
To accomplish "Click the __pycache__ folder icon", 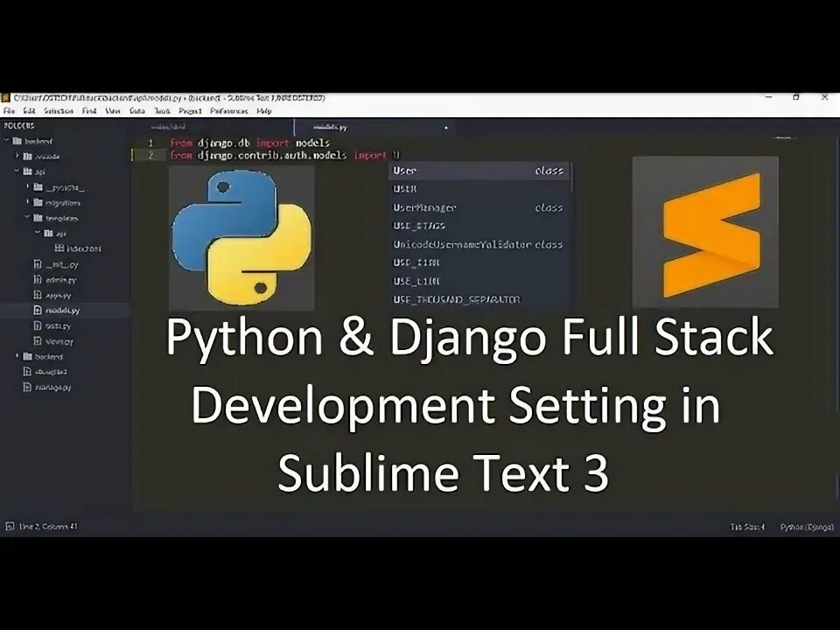I will point(38,187).
